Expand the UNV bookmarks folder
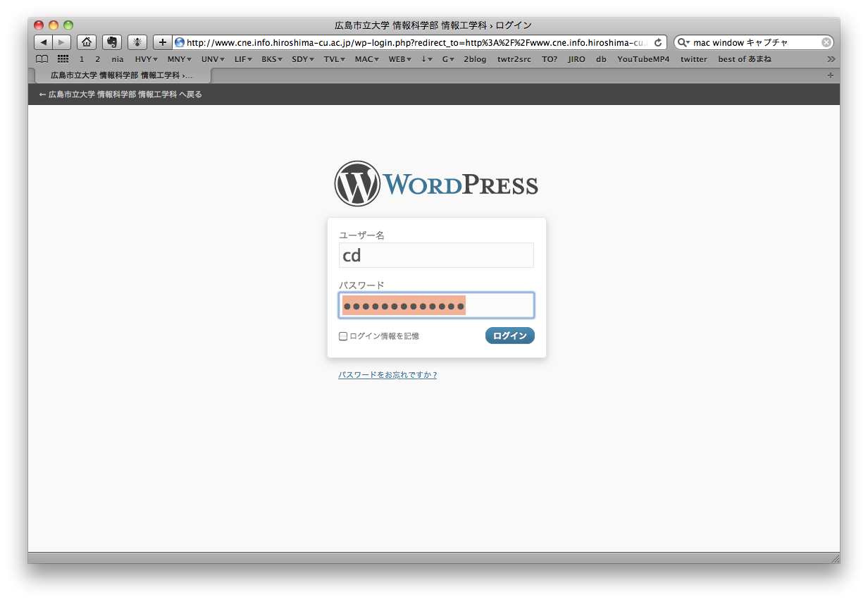868x602 pixels. pyautogui.click(x=213, y=59)
